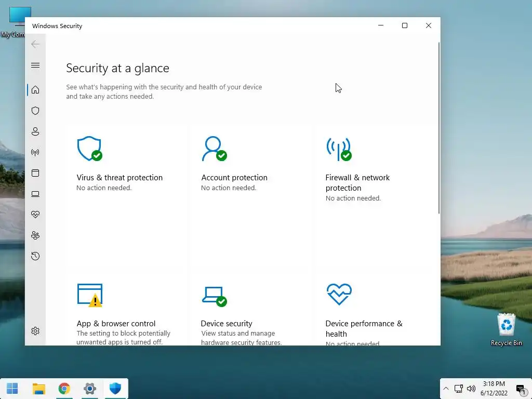Select the Recycle Bin desktop icon

click(x=506, y=329)
